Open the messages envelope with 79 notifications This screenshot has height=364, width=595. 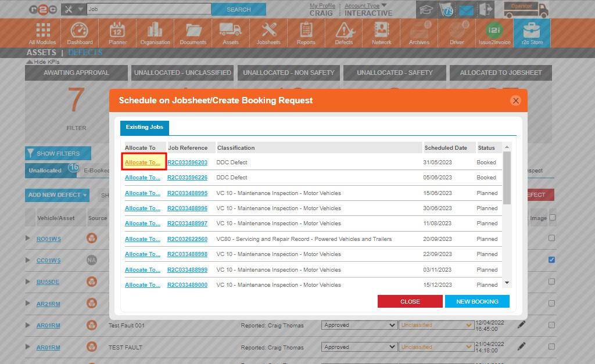tap(465, 9)
